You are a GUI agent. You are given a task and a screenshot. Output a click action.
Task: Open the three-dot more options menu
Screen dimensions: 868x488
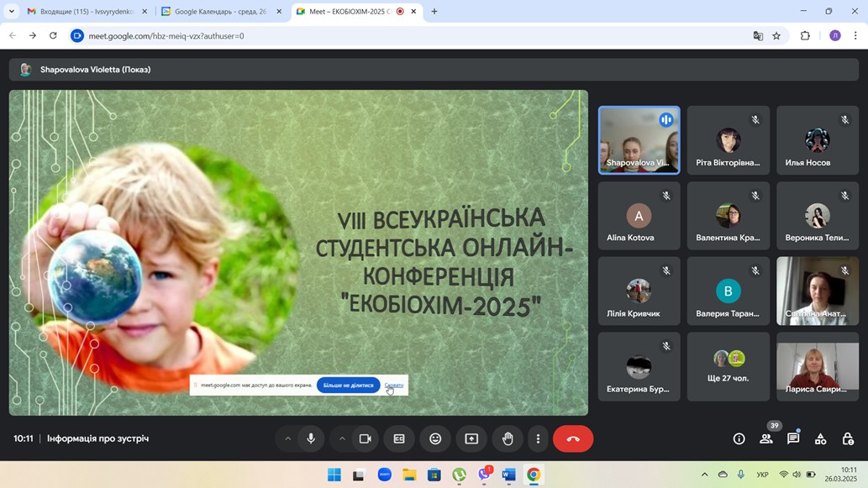point(539,438)
